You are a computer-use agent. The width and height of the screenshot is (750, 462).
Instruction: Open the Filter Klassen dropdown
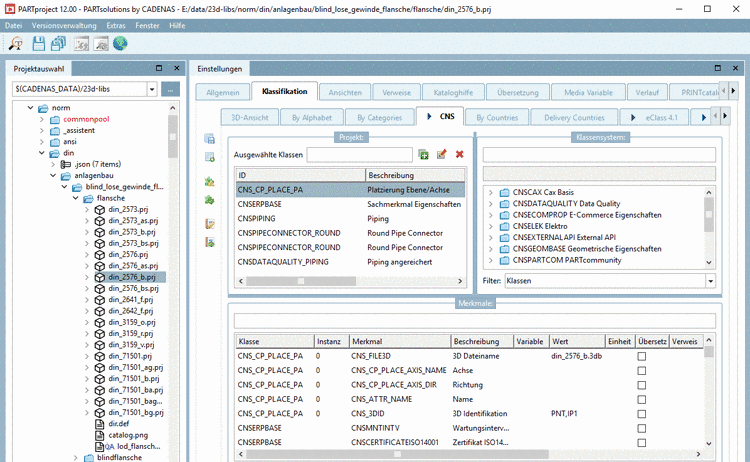pos(710,282)
